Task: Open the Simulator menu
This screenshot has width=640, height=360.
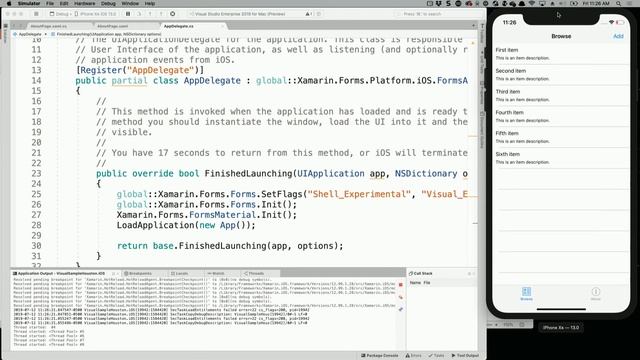Action: (29, 3)
